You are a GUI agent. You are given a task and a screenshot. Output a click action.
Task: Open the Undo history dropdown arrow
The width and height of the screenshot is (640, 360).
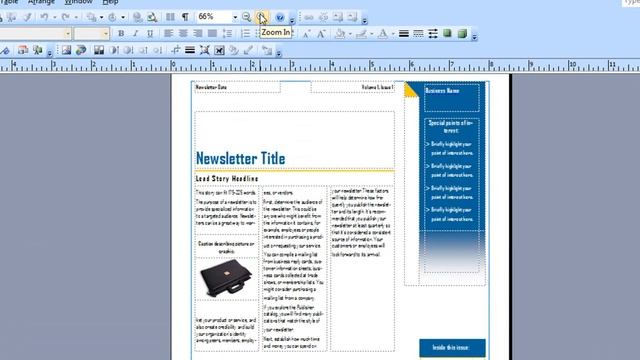click(x=54, y=17)
